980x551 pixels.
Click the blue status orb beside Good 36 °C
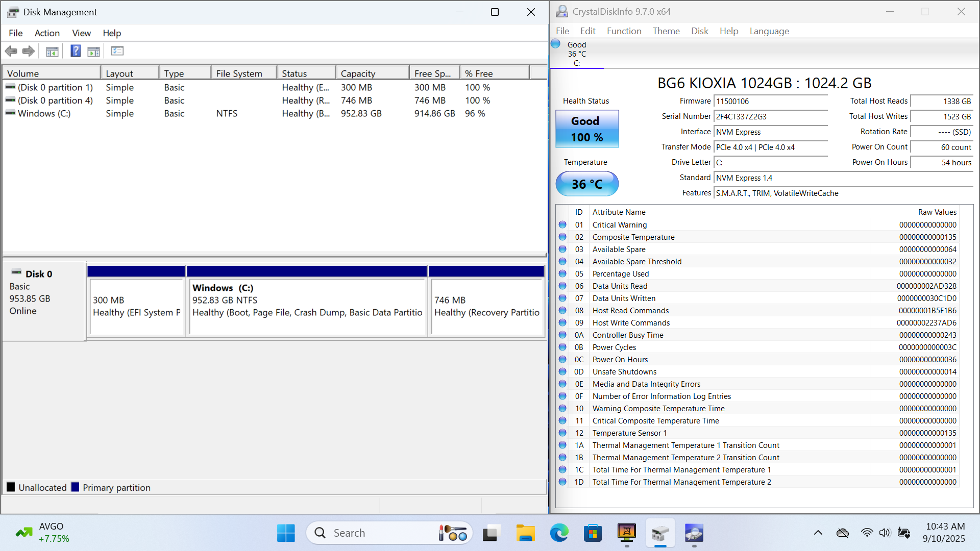tap(556, 44)
